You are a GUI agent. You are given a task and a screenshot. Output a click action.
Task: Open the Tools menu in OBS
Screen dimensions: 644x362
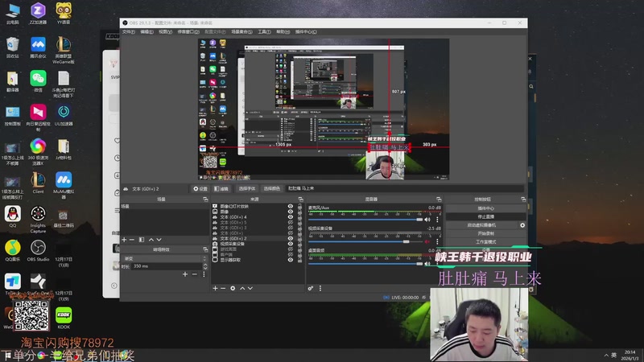click(x=264, y=32)
